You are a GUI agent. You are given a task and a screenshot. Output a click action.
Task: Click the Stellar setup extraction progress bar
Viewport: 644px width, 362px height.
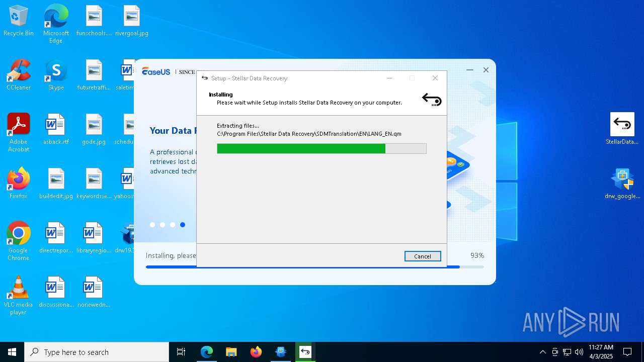point(321,148)
